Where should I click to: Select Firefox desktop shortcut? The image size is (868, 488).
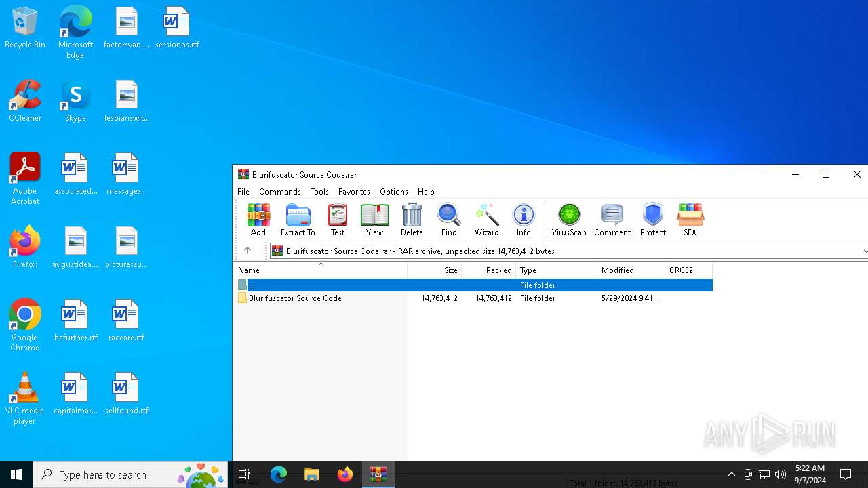click(25, 248)
